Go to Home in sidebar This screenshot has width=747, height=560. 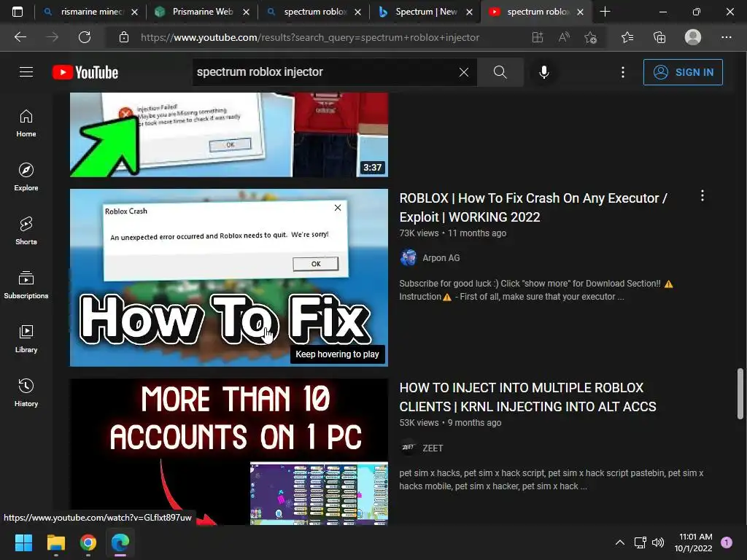point(26,123)
